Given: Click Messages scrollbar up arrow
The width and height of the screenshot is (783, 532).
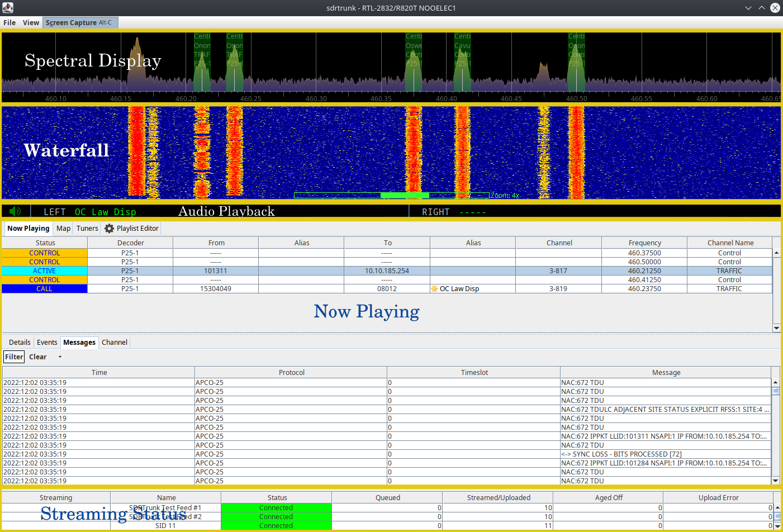Looking at the screenshot, I should click(776, 382).
